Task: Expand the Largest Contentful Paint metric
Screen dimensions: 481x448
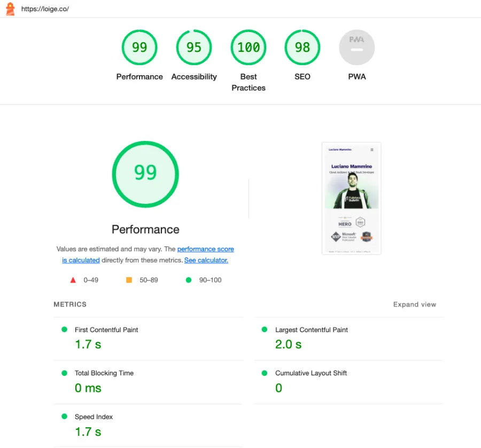Action: [311, 329]
